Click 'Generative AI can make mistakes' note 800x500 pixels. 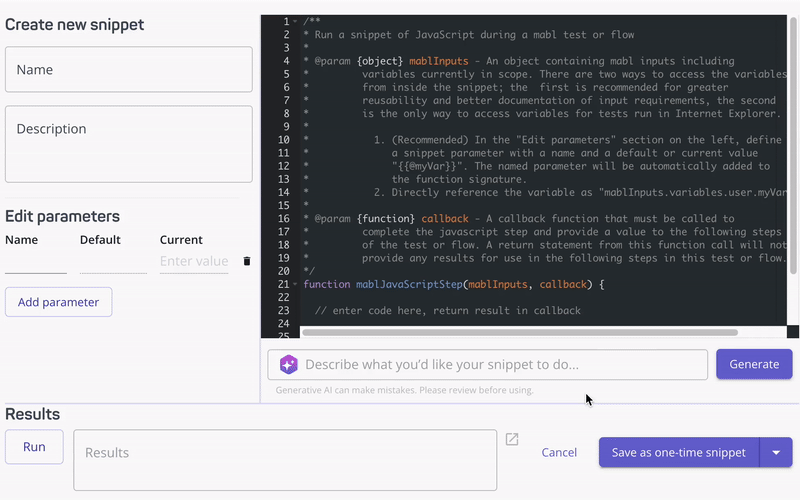point(405,390)
